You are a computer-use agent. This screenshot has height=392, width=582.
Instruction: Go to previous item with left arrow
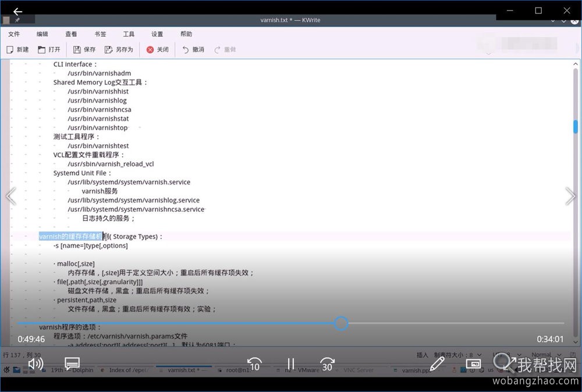[11, 196]
